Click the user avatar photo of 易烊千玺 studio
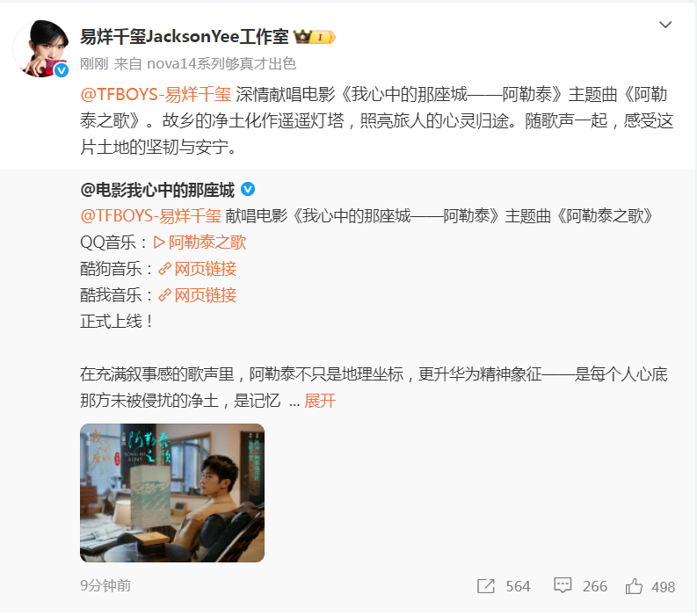697x616 pixels. (x=41, y=49)
